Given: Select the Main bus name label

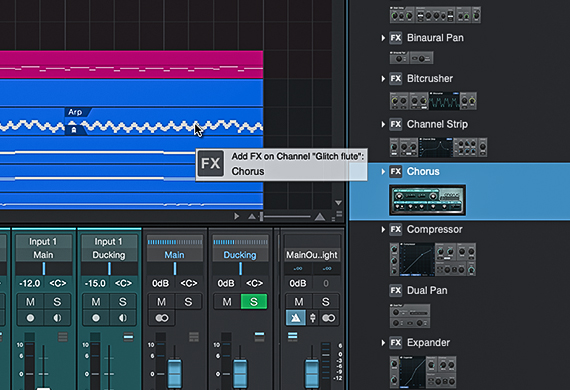Looking at the screenshot, I should pos(174,255).
